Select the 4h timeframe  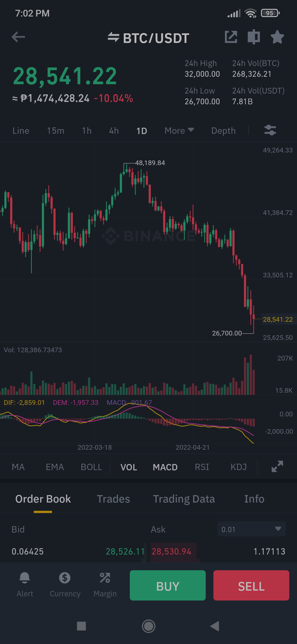coord(114,130)
